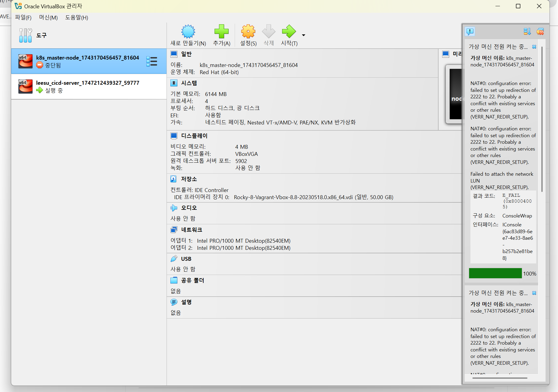This screenshot has width=558, height=392.
Task: Click the 6144 MB base memory value
Action: tap(216, 94)
